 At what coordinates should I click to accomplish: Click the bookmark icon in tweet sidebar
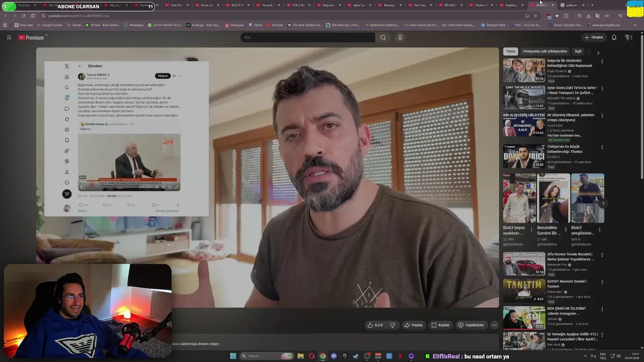click(x=66, y=140)
